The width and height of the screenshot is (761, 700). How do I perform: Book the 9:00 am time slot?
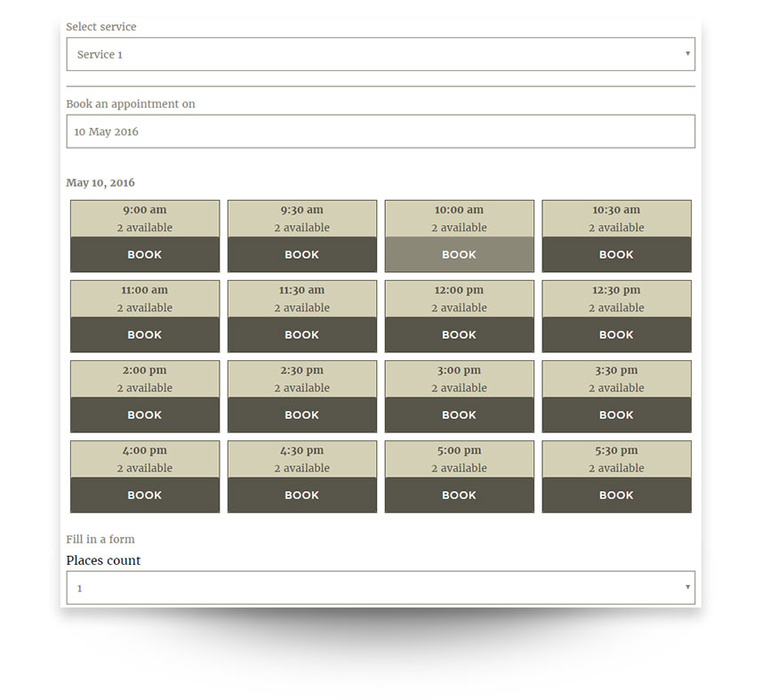(x=145, y=254)
